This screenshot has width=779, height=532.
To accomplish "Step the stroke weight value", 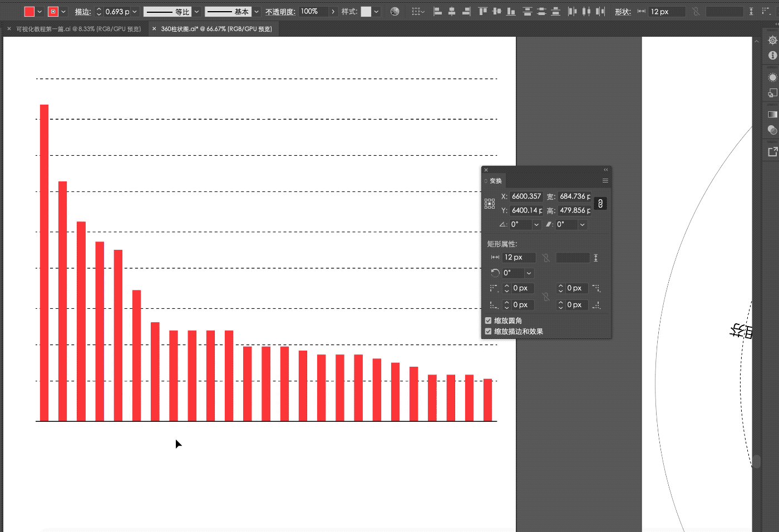I will [x=99, y=12].
